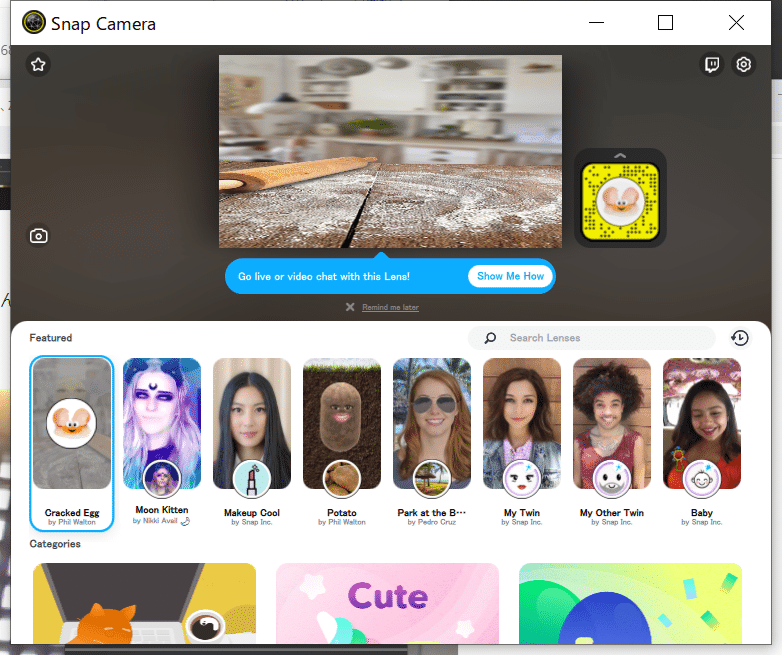This screenshot has height=655, width=782.
Task: Take a photo with the camera icon
Action: (38, 235)
